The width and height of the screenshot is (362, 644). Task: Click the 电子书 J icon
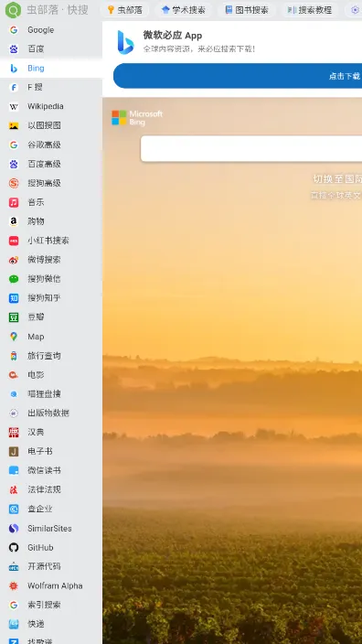[14, 452]
